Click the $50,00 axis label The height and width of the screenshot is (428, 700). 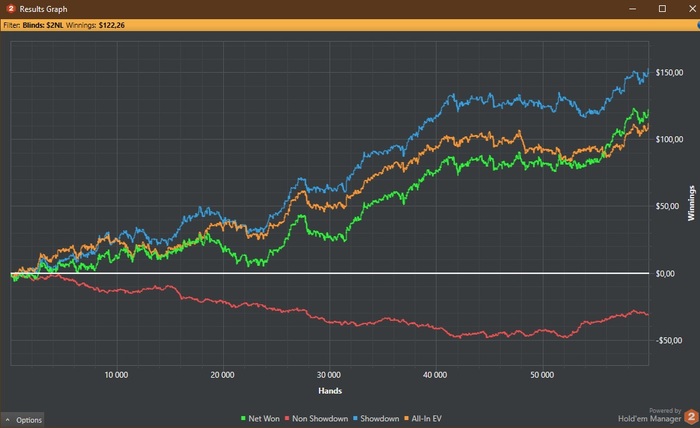(x=667, y=206)
